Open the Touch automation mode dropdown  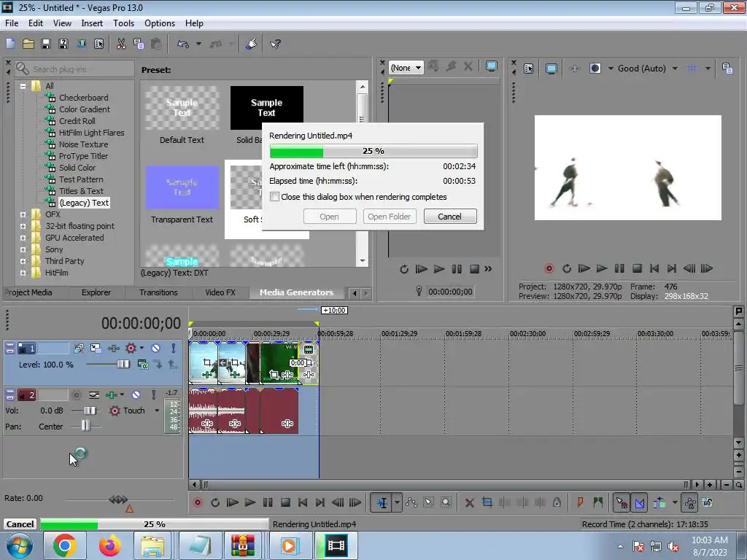point(157,411)
